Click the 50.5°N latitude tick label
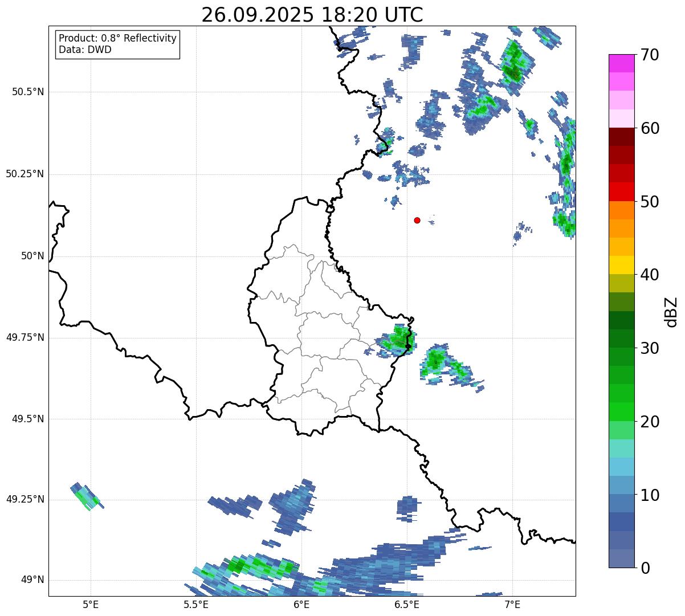Image resolution: width=685 pixels, height=616 pixels. pos(27,92)
